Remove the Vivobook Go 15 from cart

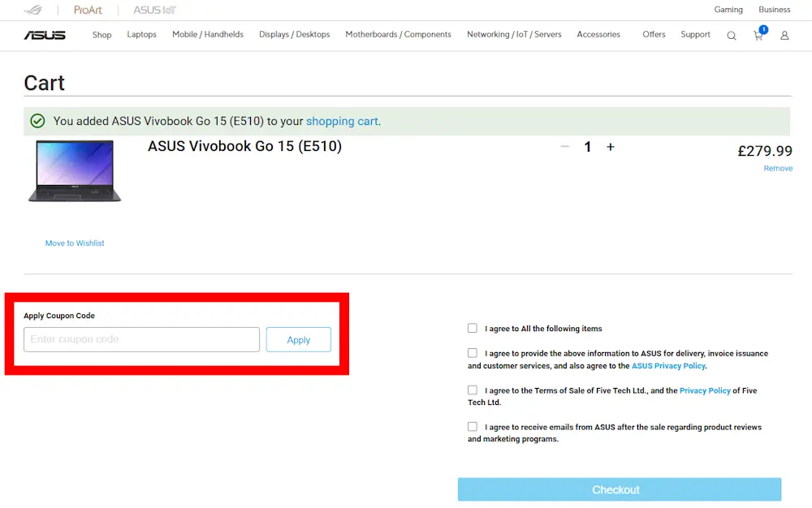click(x=777, y=168)
